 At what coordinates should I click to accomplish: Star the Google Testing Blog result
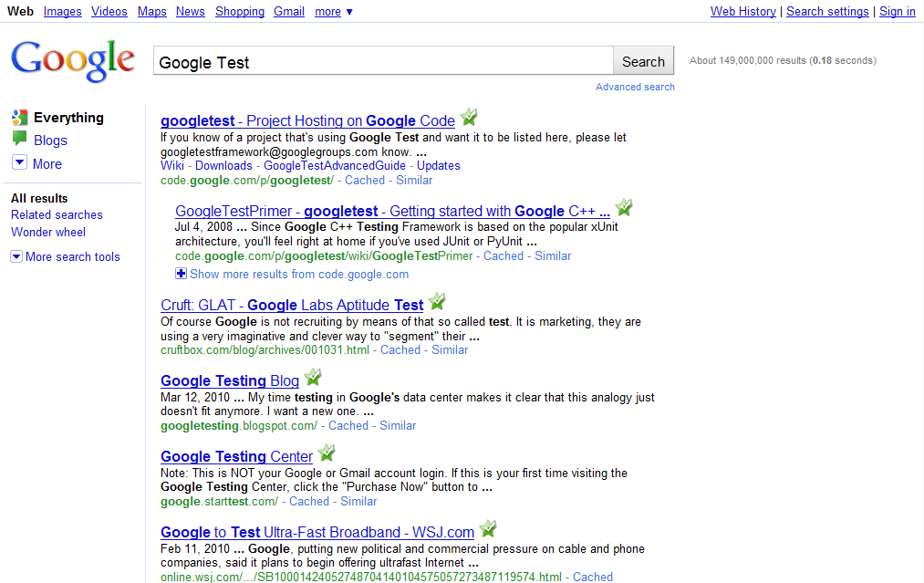pyautogui.click(x=313, y=378)
